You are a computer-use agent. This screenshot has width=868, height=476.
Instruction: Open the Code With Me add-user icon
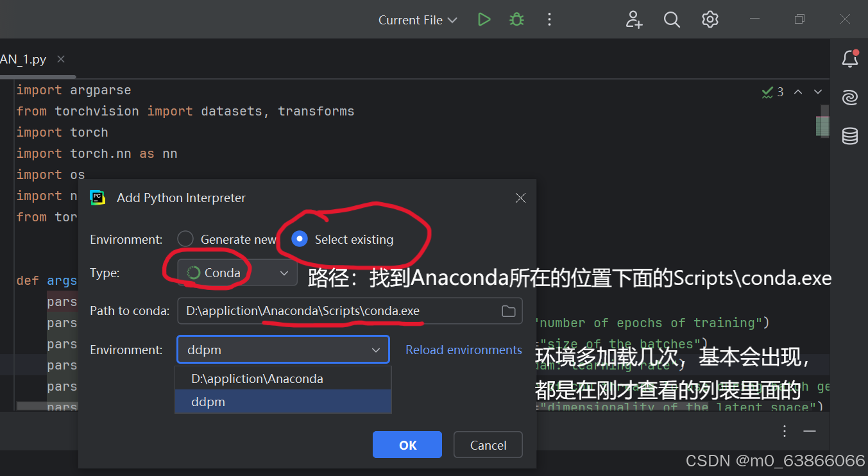click(634, 20)
